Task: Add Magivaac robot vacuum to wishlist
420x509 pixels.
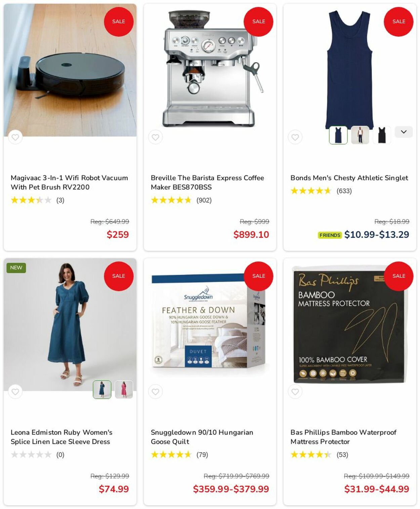Action: pyautogui.click(x=15, y=137)
